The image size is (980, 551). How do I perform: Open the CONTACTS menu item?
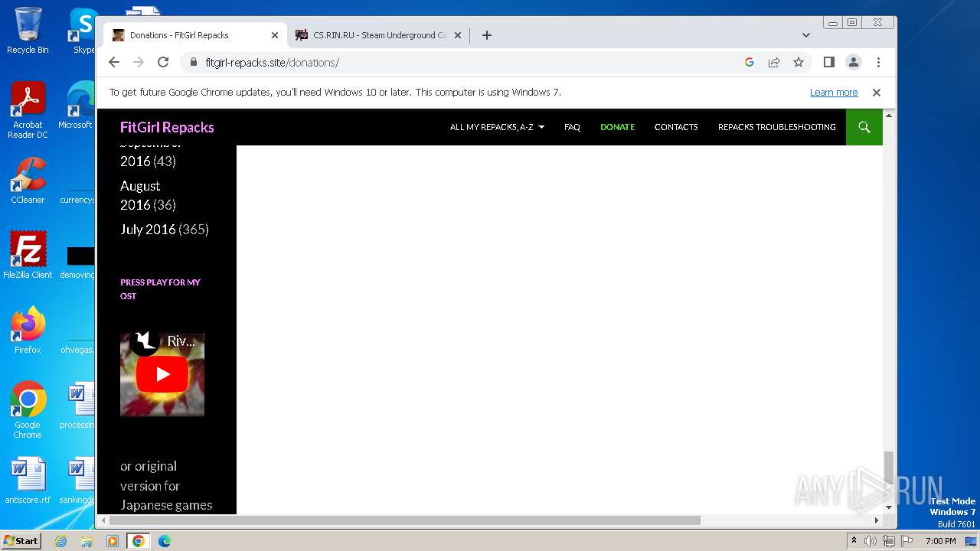point(676,127)
